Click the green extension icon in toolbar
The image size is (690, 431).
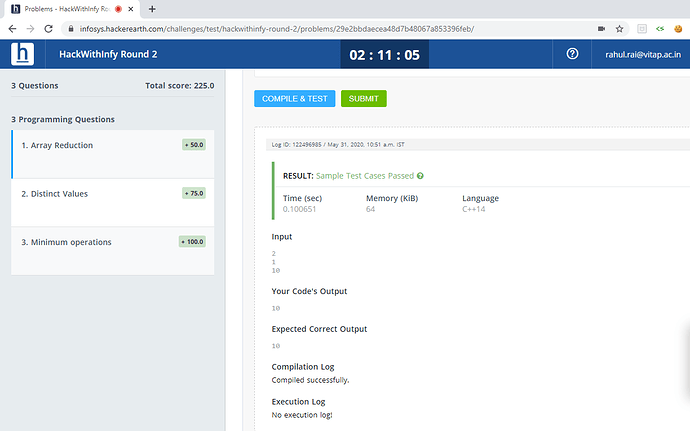(x=660, y=29)
